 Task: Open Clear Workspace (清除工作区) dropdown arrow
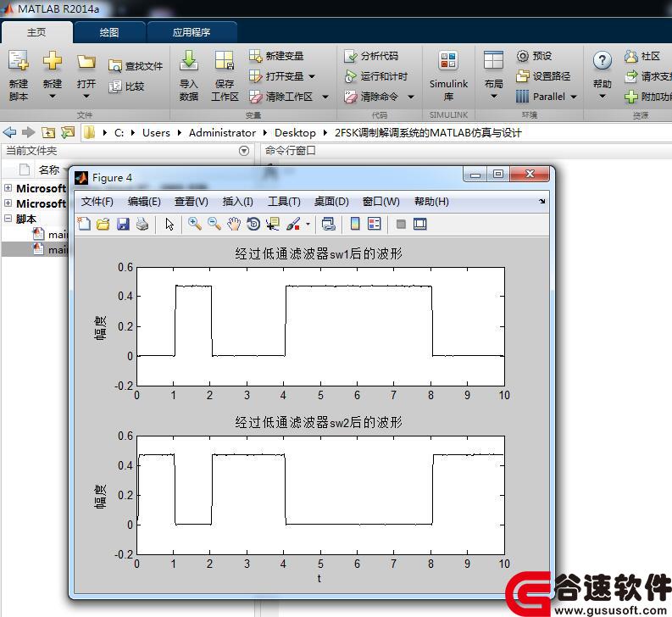click(325, 97)
